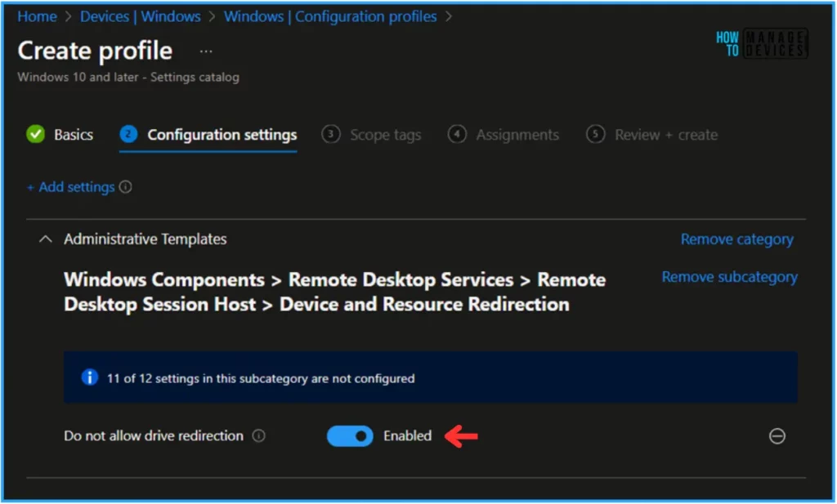Jump to Review + create step
This screenshot has height=504, width=837.
pos(651,135)
